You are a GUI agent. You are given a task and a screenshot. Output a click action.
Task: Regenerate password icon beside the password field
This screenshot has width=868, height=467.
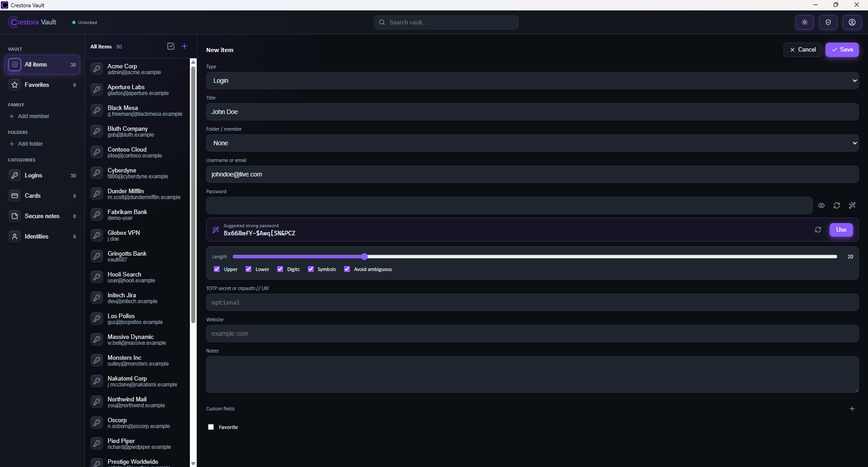837,205
